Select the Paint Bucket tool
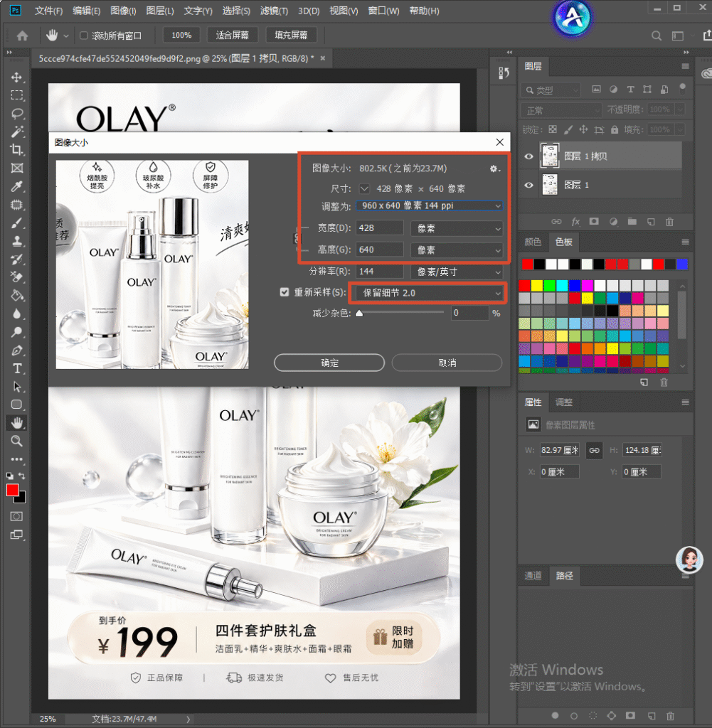This screenshot has height=728, width=712. click(17, 295)
